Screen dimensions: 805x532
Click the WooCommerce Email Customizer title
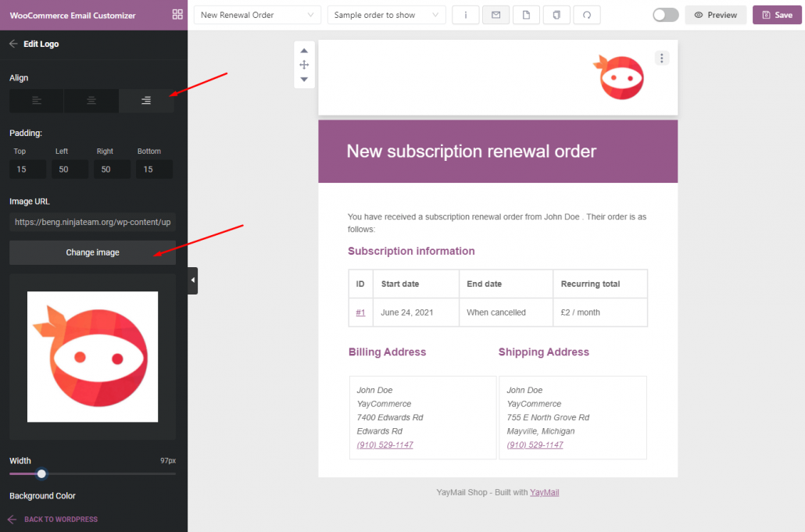coord(73,16)
